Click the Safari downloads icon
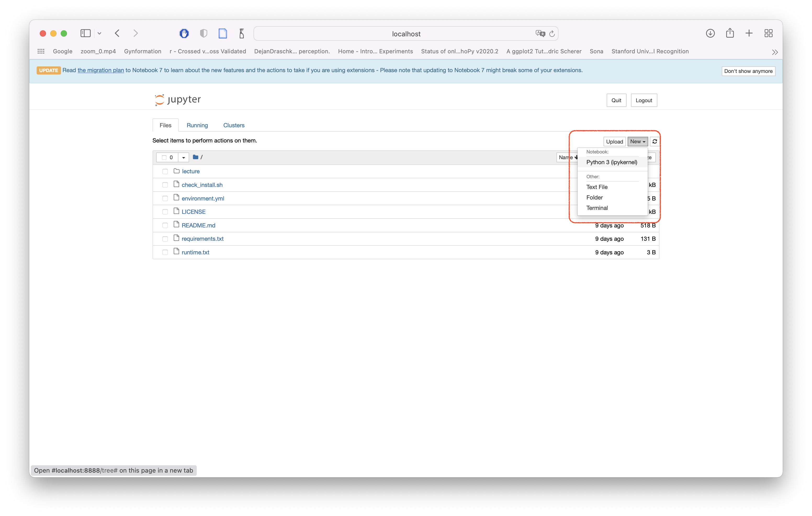Screen dimensions: 812x516 pos(710,33)
